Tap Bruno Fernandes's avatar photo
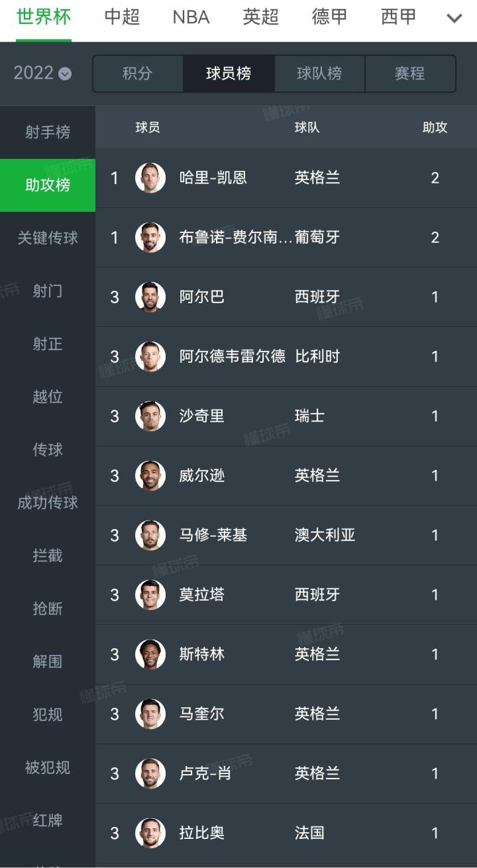The height and width of the screenshot is (868, 477). [x=150, y=237]
